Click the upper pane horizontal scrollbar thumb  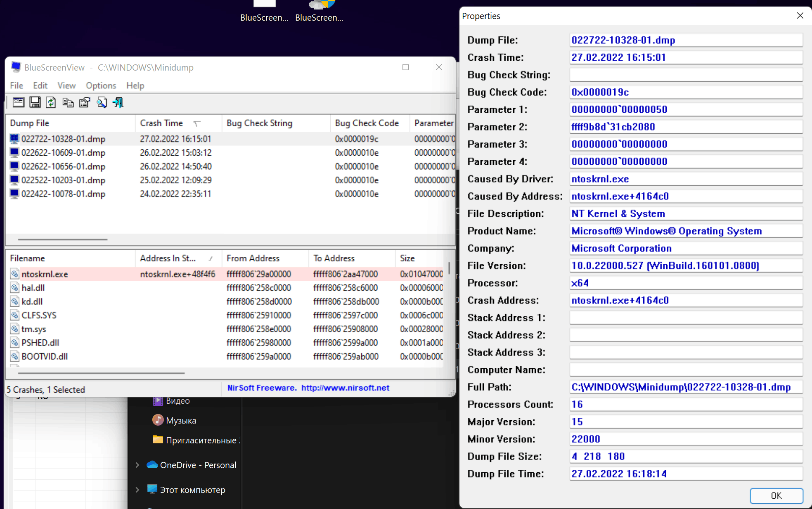point(63,239)
